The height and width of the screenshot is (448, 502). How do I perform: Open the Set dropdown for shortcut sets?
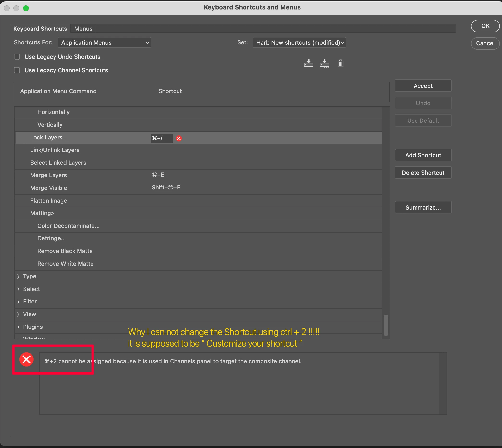pos(299,42)
